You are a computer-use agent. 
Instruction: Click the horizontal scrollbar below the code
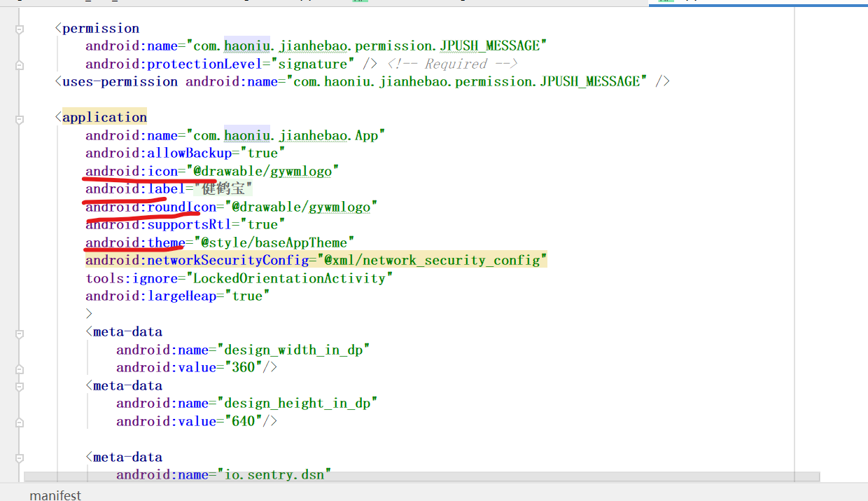pos(421,476)
